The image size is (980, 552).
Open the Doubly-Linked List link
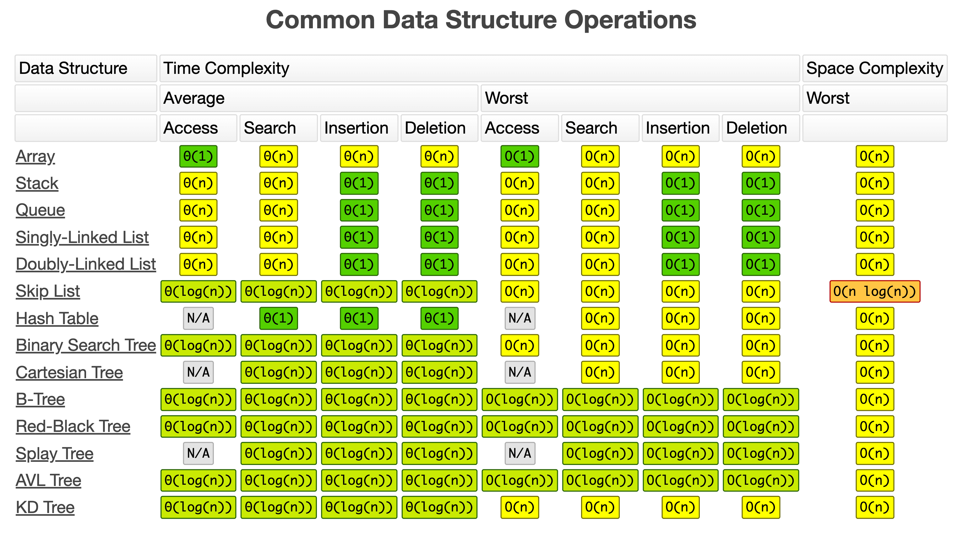[86, 265]
